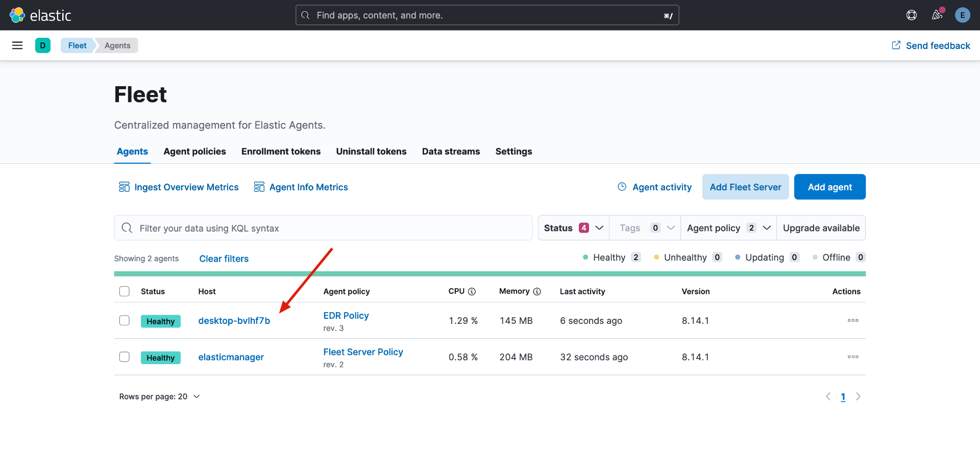
Task: Click the Fleet breadcrumb
Action: (x=77, y=45)
